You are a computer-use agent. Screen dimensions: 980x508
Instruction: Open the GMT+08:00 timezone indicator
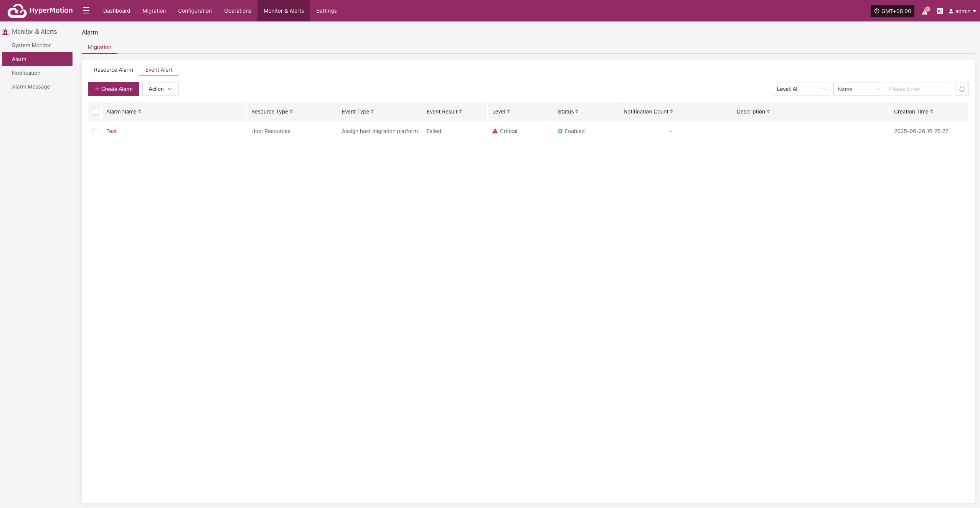(892, 11)
